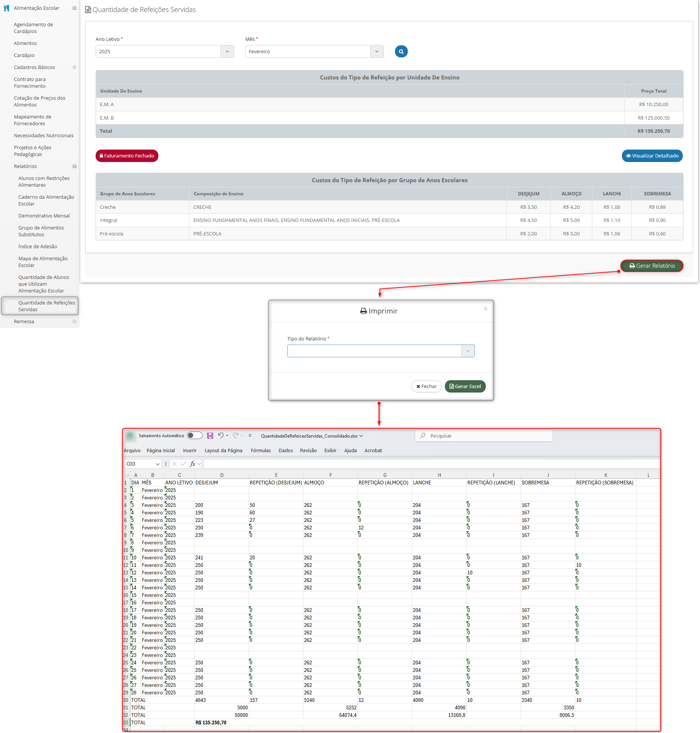Open Projetos e Ações Pedagógicas
700x733 pixels.
tap(33, 151)
